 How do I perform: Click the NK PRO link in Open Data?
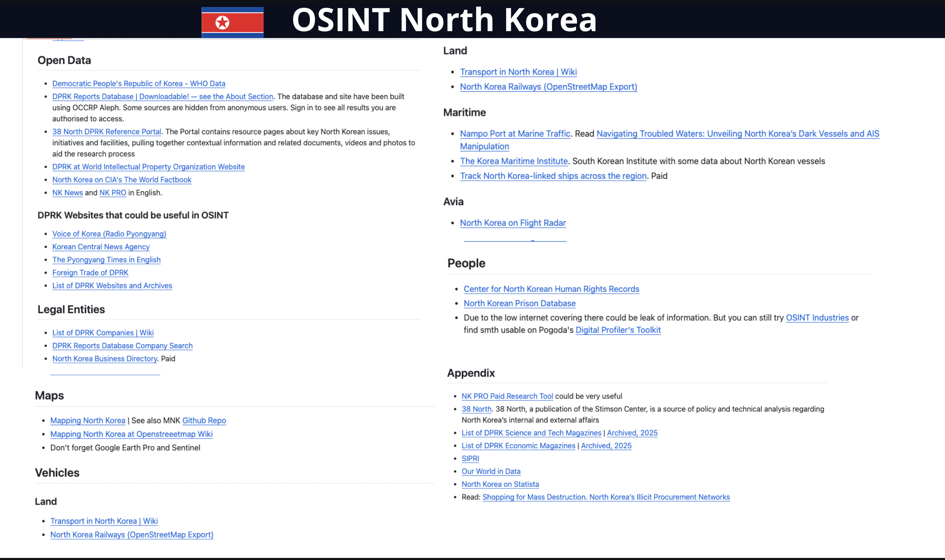(x=113, y=192)
